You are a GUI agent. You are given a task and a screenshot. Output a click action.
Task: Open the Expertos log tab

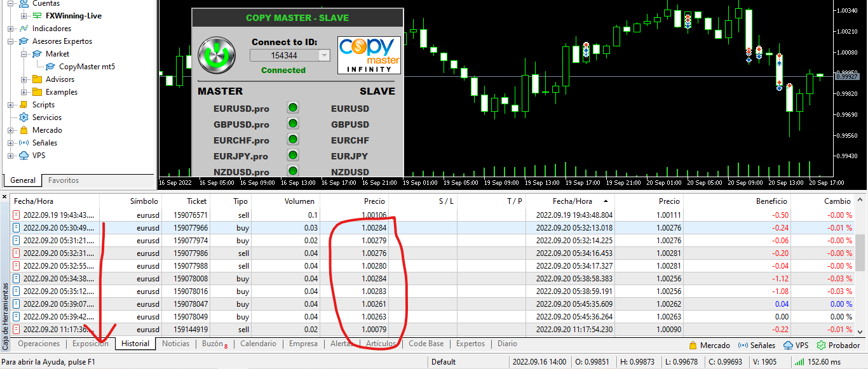[x=470, y=344]
